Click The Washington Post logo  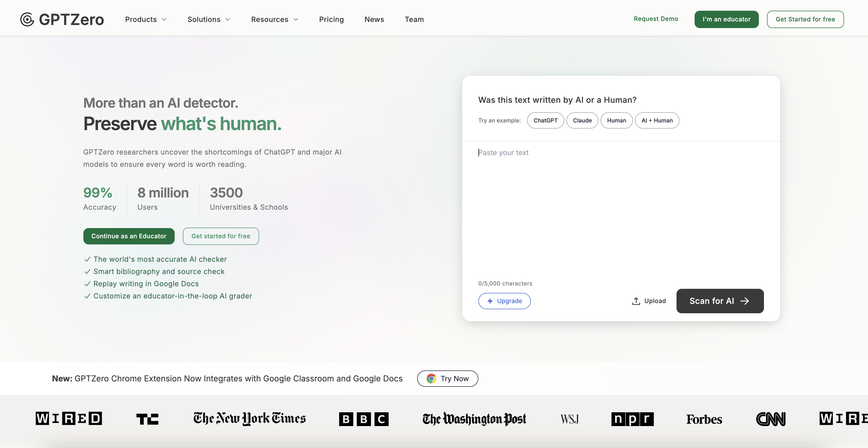click(474, 419)
